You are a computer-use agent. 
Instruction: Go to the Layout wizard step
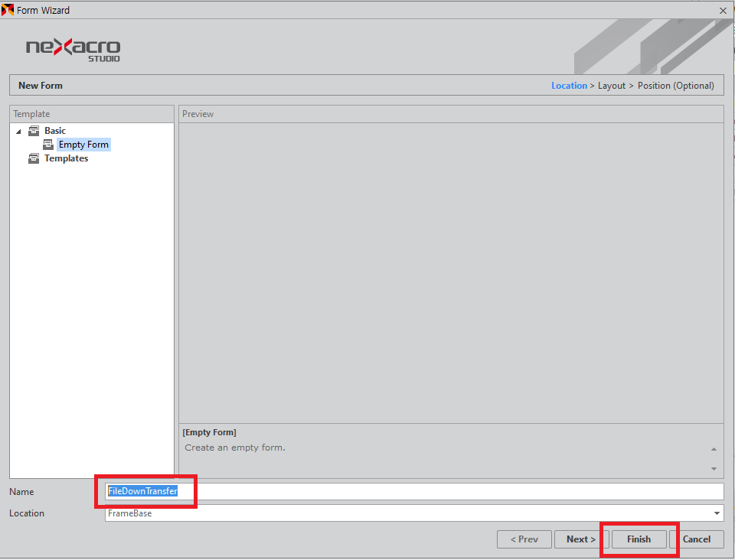coord(612,86)
